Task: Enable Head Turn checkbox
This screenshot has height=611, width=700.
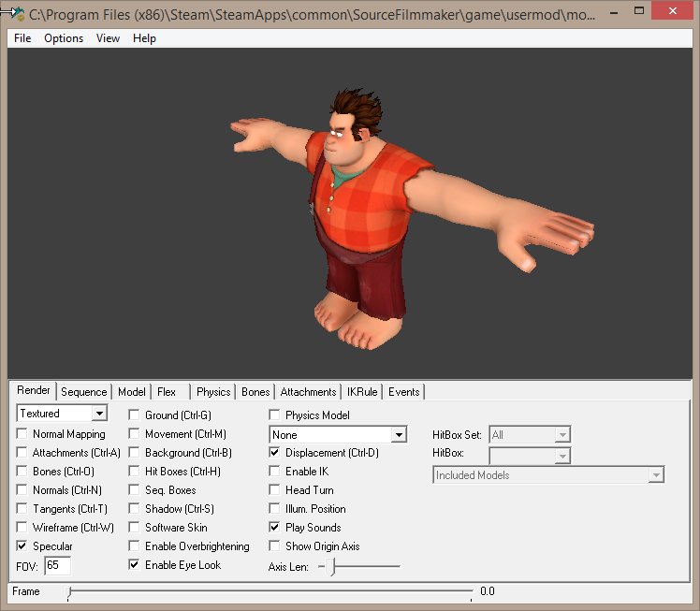Action: 274,490
